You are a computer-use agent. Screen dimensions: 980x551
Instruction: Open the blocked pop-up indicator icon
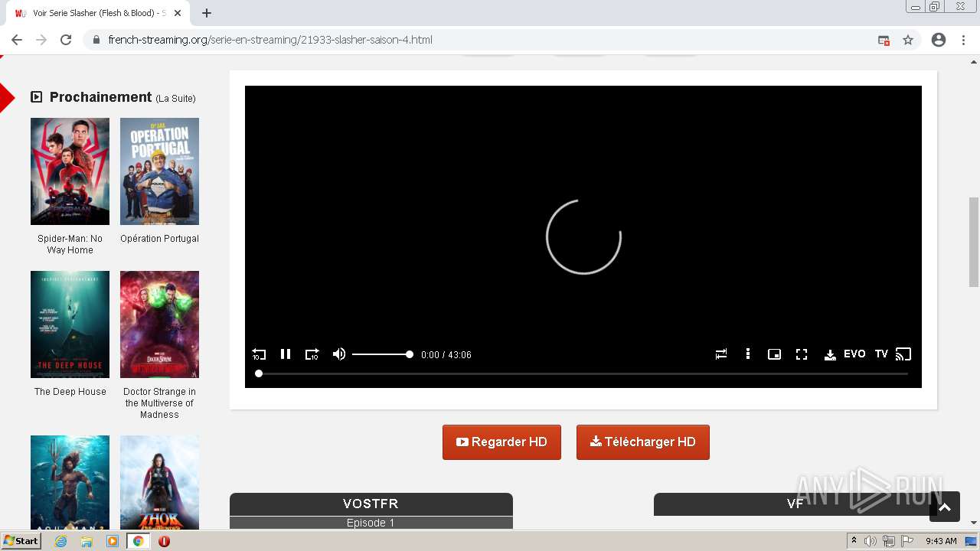(x=884, y=40)
